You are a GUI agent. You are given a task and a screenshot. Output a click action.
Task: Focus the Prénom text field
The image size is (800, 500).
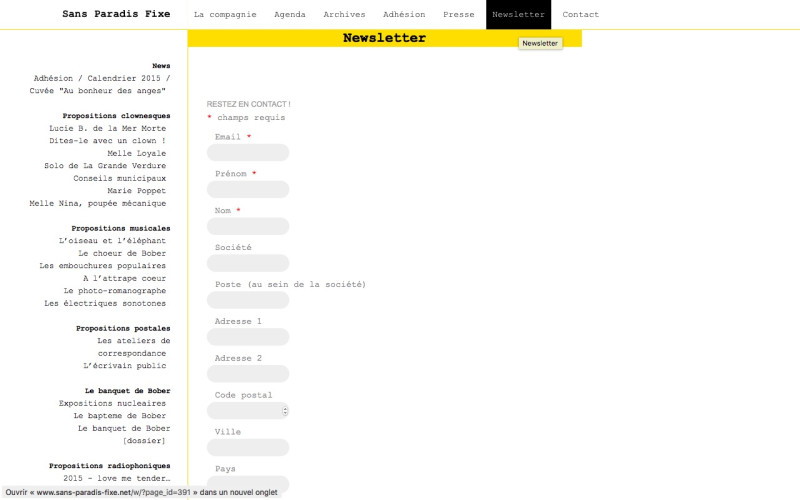pos(248,190)
